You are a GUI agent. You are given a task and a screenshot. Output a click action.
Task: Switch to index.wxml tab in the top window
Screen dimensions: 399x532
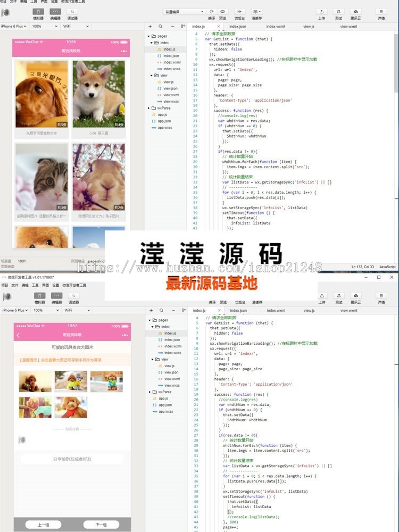coord(276,26)
